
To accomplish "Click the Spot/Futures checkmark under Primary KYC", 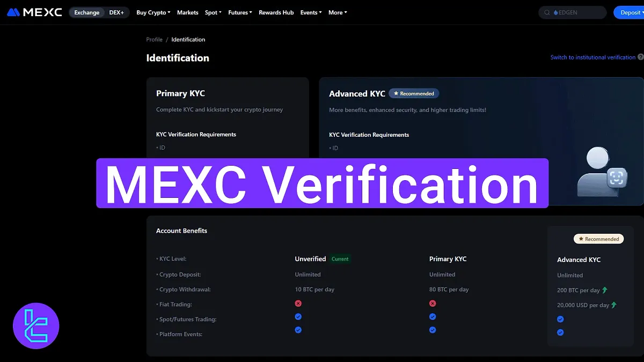I will (x=433, y=316).
